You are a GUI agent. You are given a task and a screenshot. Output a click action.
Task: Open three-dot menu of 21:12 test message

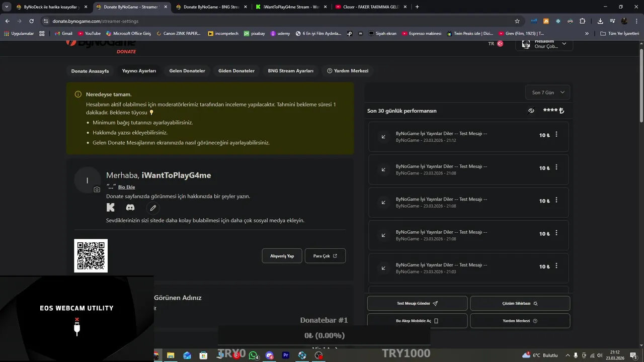click(x=556, y=135)
